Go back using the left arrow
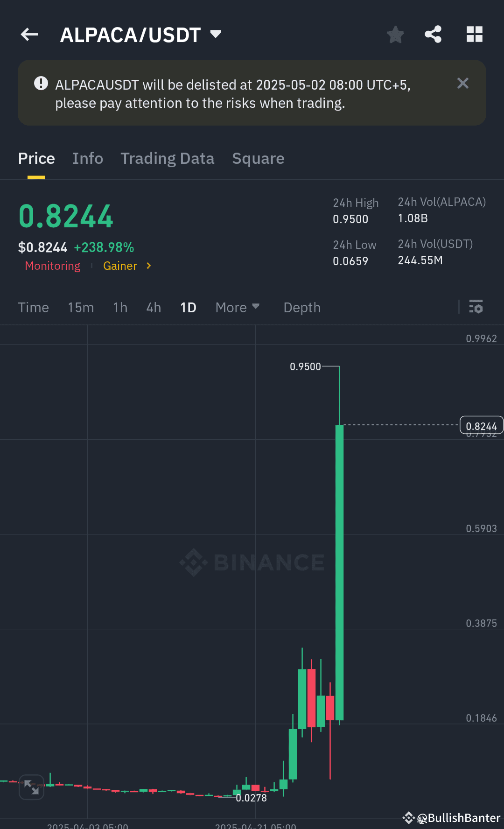This screenshot has width=504, height=829. (x=29, y=34)
